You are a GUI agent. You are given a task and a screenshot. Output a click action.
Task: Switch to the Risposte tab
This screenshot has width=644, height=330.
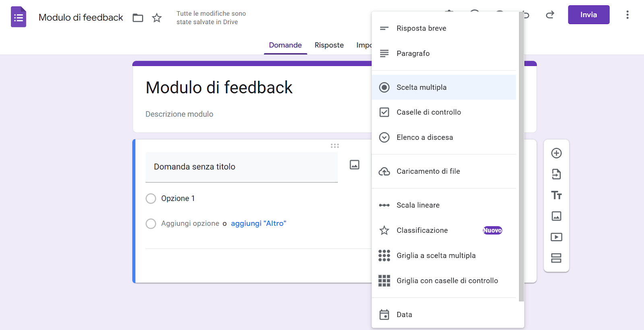[329, 45]
